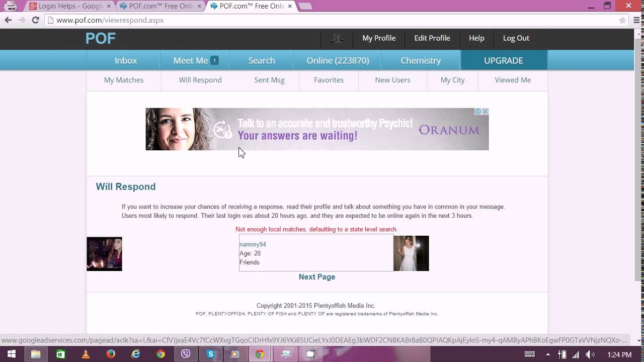Open media player taskbar icon beside Skype

click(x=235, y=354)
